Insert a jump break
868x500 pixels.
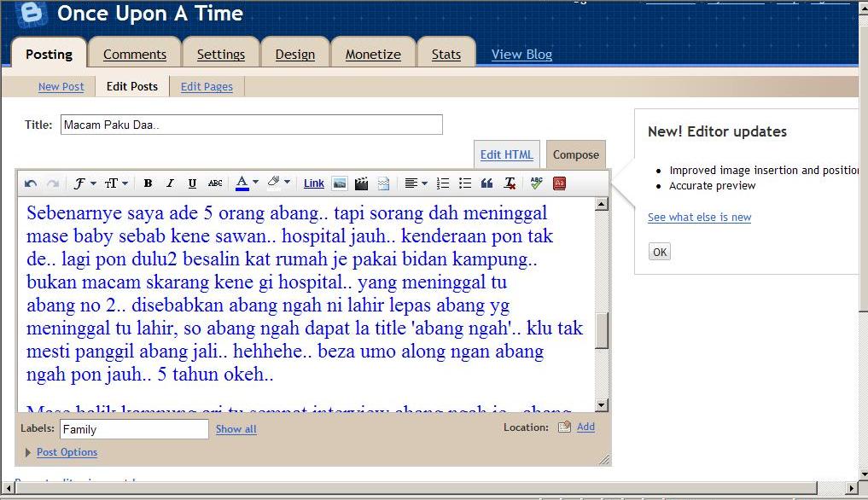[x=383, y=183]
